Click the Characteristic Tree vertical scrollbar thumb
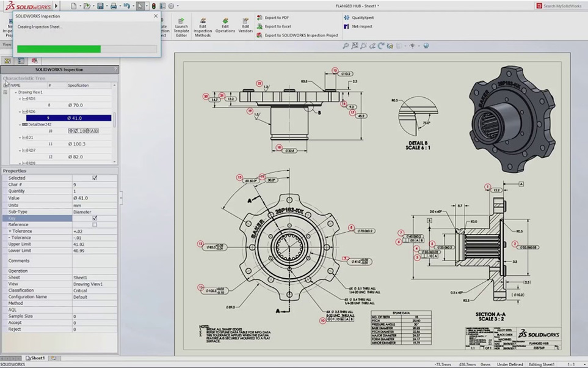Screen dimensions: 588x368 pos(114,119)
